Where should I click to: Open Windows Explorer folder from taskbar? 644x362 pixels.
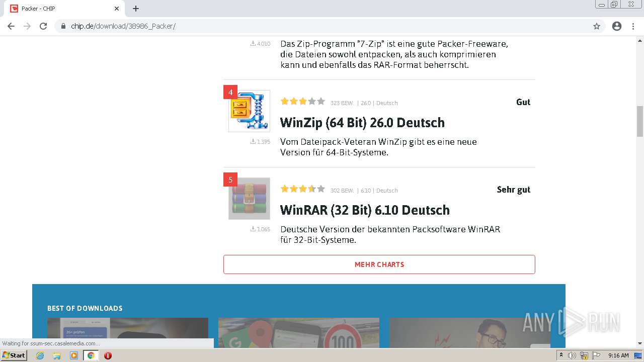(x=57, y=355)
